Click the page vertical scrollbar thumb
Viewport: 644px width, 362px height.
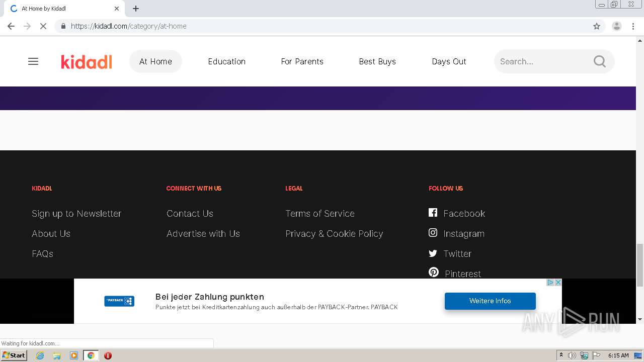pyautogui.click(x=640, y=264)
